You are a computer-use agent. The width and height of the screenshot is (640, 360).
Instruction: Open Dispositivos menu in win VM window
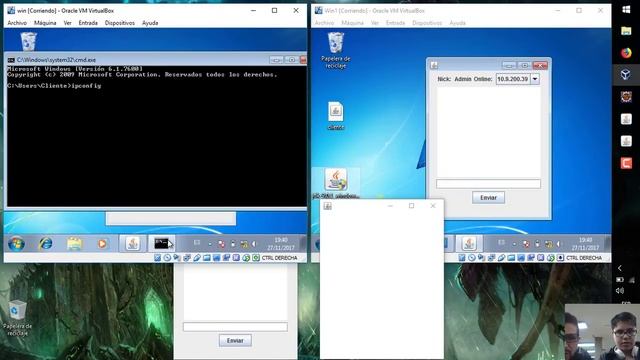coord(120,23)
